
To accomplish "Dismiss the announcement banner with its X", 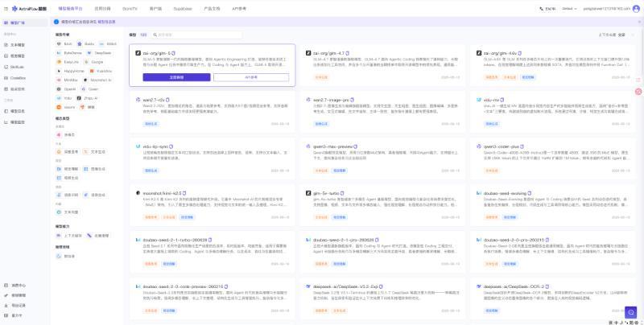I will tap(639, 22).
